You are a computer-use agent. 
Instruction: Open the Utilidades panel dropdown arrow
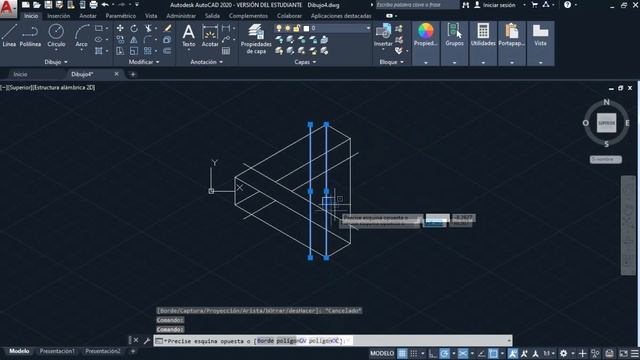[483, 62]
